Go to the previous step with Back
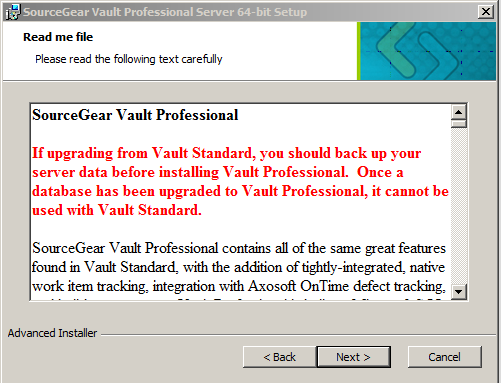This screenshot has height=383, width=501. (x=279, y=357)
